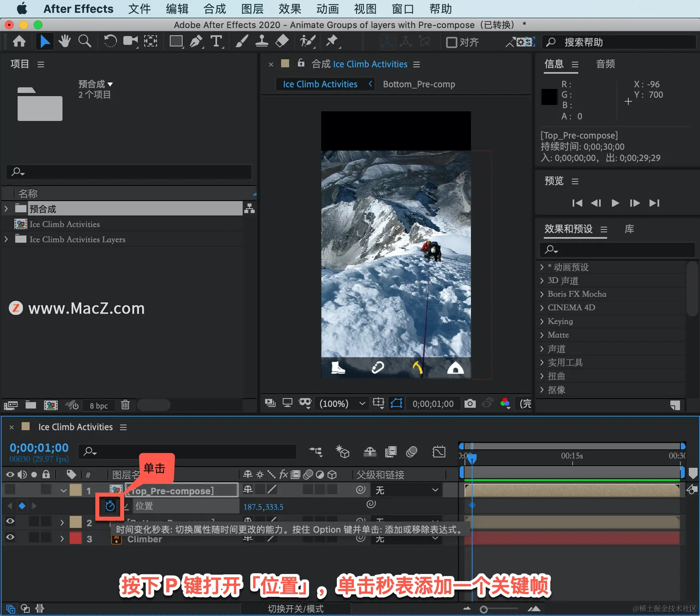This screenshot has width=700, height=616.
Task: Select the Horizontal Type tool
Action: (x=216, y=41)
